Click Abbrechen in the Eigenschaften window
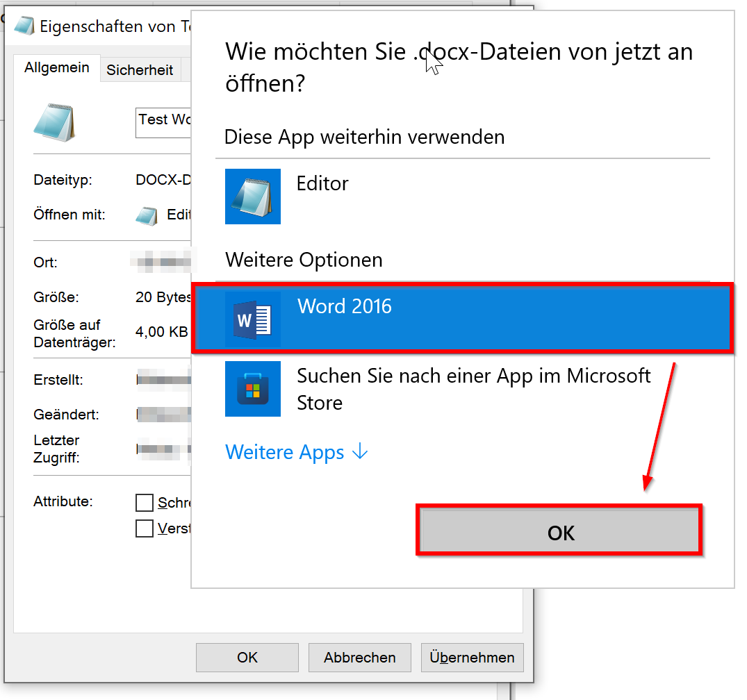 pyautogui.click(x=360, y=658)
